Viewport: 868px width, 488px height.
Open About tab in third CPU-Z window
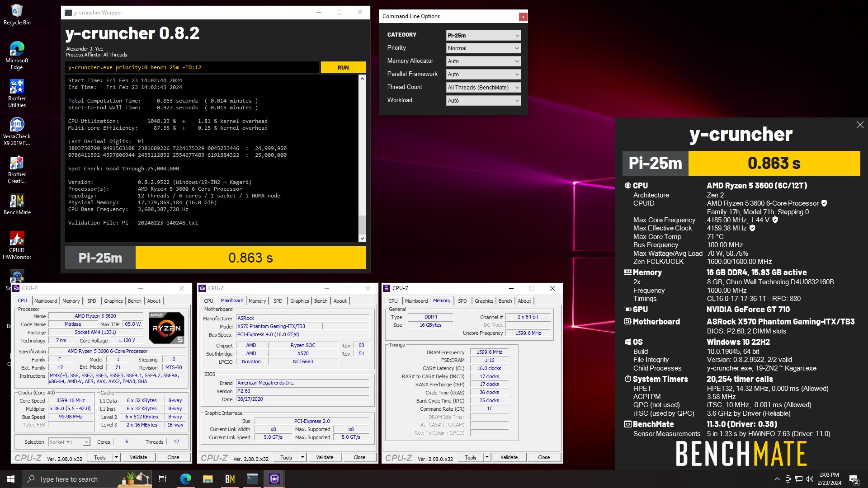pyautogui.click(x=524, y=301)
